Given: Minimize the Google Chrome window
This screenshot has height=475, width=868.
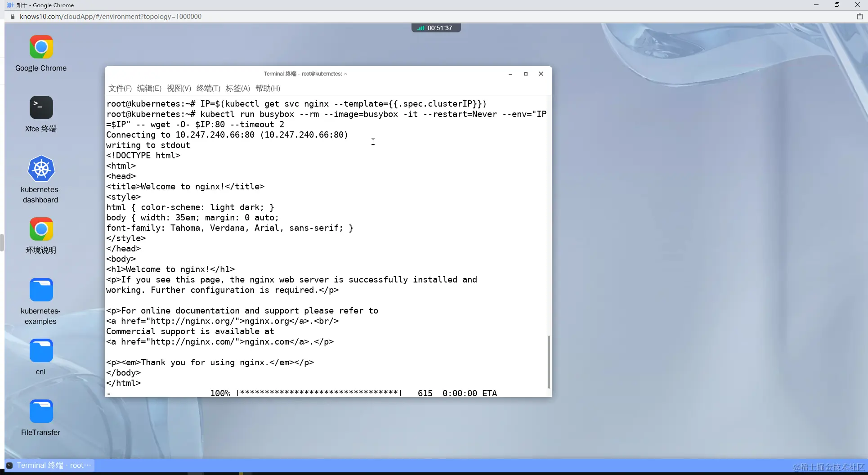Looking at the screenshot, I should (x=816, y=5).
